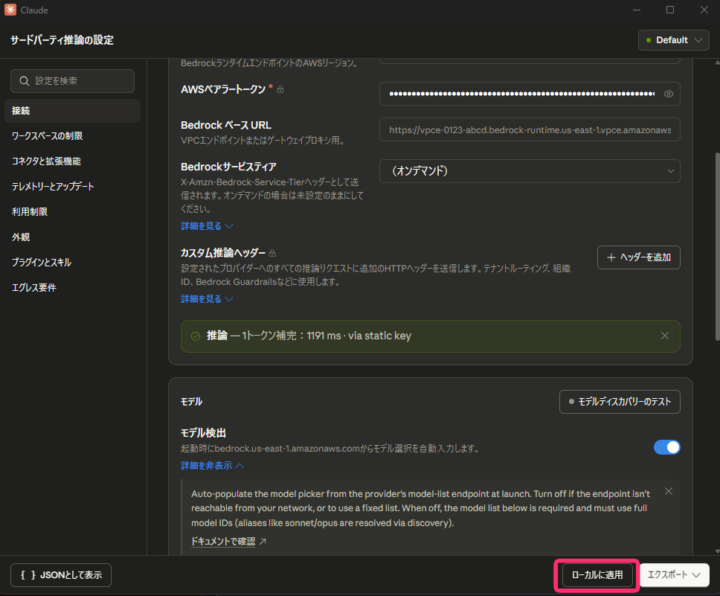This screenshot has height=596, width=720.
Task: Open the Default profile dropdown
Action: [x=673, y=40]
